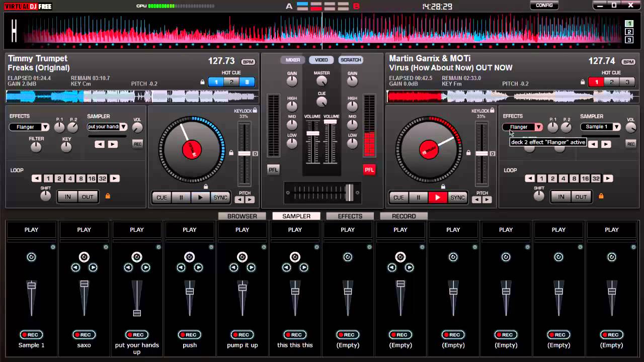Play the 'saxo' sample
The image size is (644, 362).
(x=84, y=230)
